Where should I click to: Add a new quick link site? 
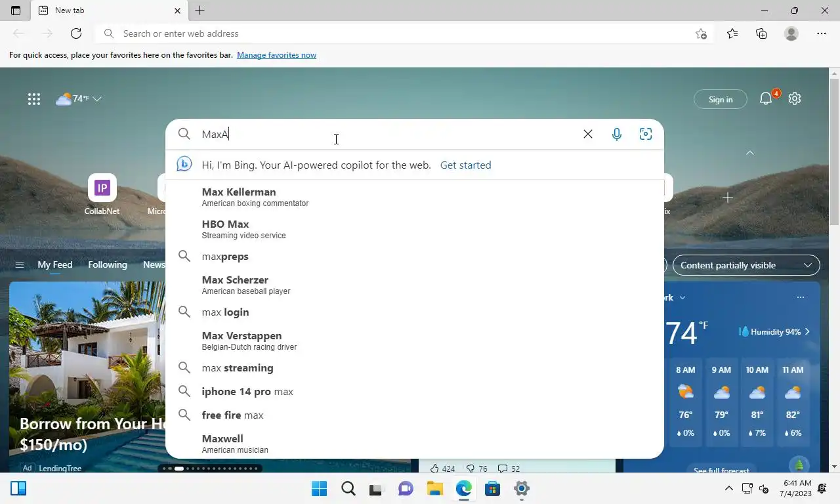coord(727,198)
